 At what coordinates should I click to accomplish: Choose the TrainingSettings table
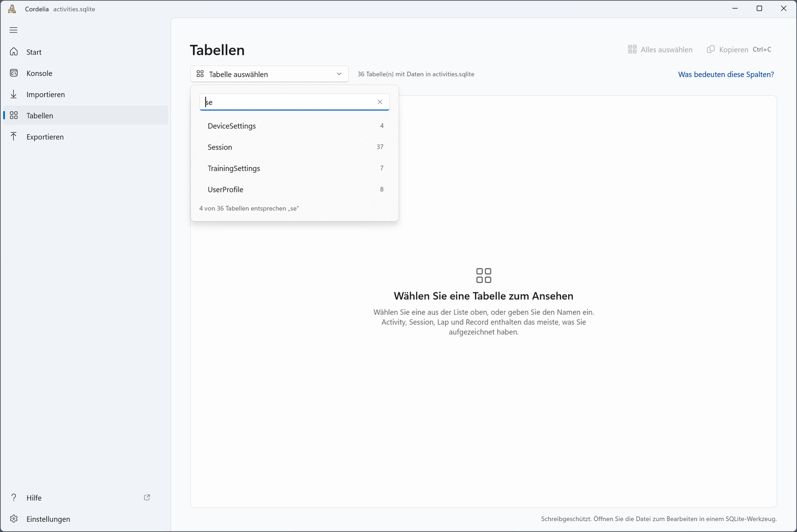295,168
